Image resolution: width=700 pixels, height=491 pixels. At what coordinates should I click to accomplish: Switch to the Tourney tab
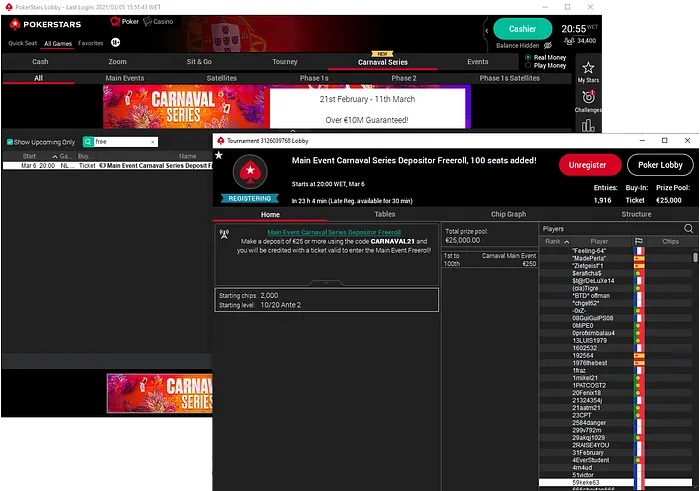tap(285, 62)
